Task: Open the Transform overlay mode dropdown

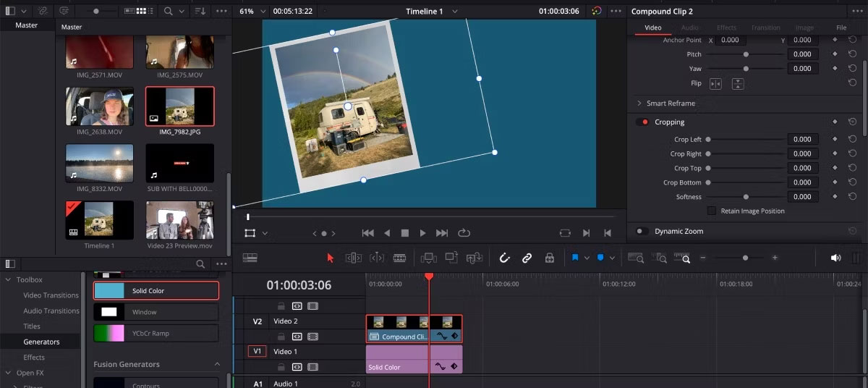Action: tap(265, 234)
